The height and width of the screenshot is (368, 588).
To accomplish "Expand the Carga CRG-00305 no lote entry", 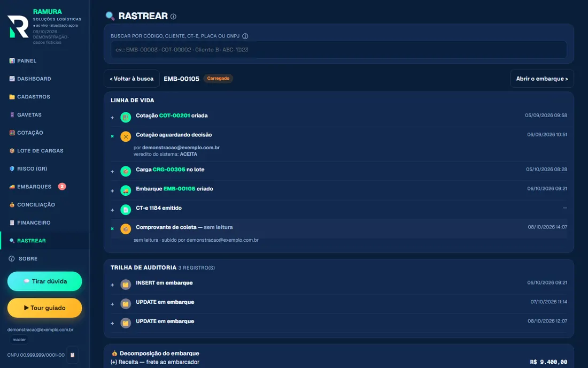I will (112, 172).
